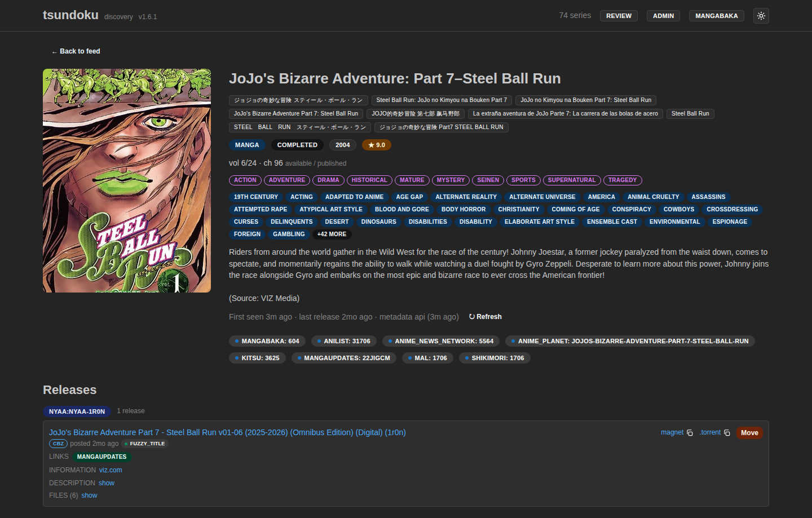Download the .torrent file link
812x518 pixels.
click(710, 432)
